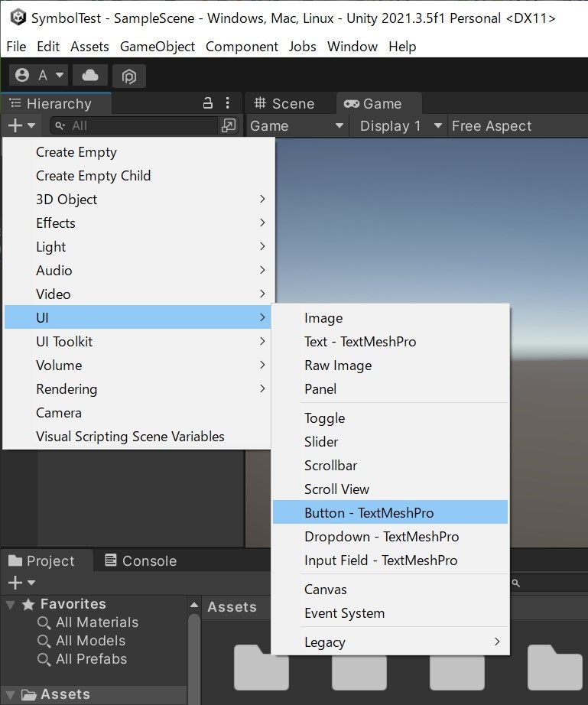Open the cloud services button
This screenshot has width=588, height=705.
click(x=90, y=75)
